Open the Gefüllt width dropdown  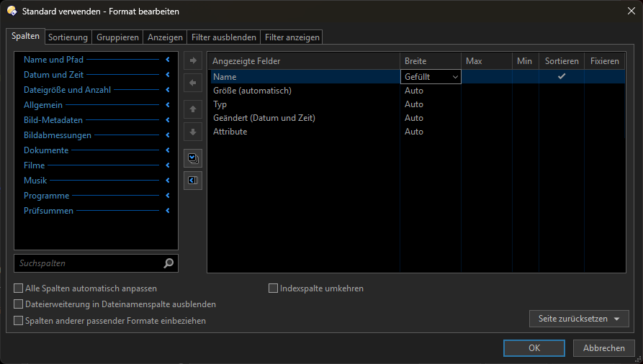(x=431, y=77)
